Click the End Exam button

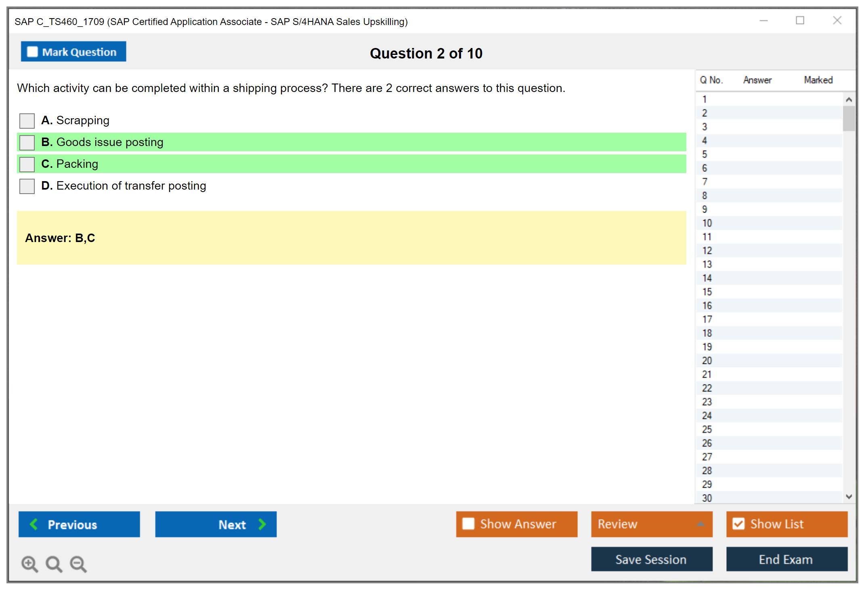tap(786, 559)
